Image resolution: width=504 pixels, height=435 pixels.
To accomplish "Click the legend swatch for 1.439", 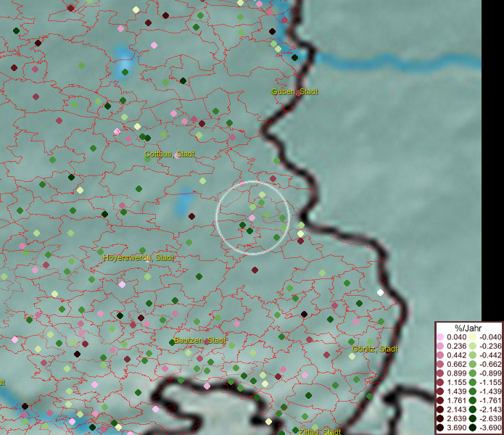I will point(440,391).
